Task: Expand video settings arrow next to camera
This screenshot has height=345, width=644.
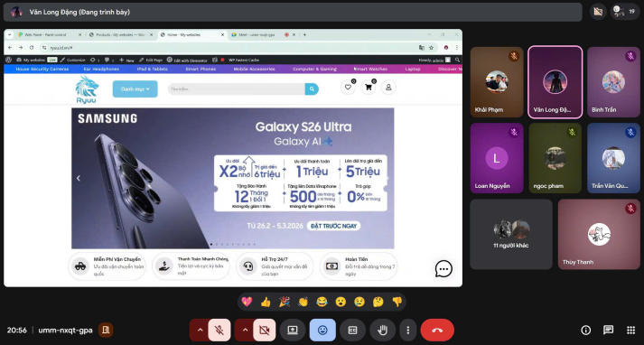Action: [245, 330]
